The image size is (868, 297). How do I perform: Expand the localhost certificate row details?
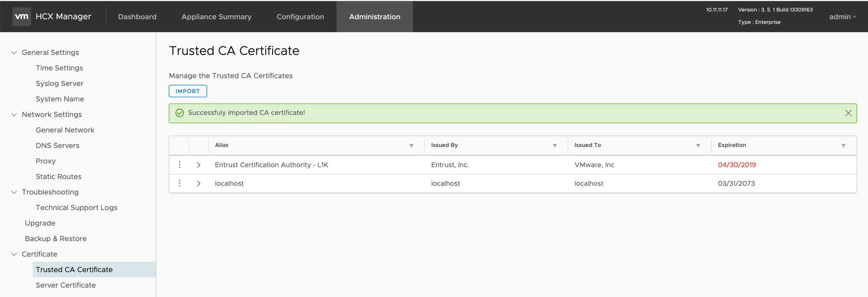[199, 183]
